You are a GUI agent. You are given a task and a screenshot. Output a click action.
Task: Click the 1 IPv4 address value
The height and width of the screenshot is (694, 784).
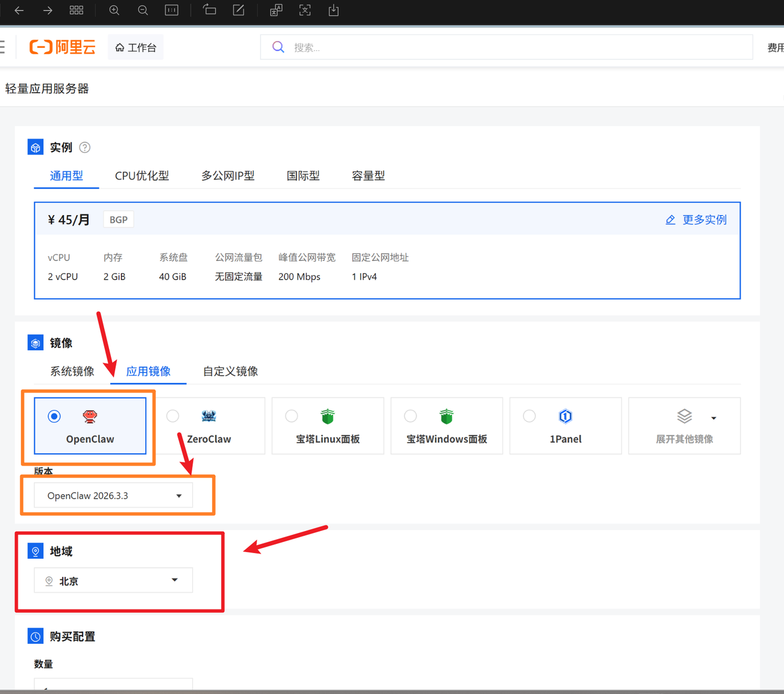point(364,277)
